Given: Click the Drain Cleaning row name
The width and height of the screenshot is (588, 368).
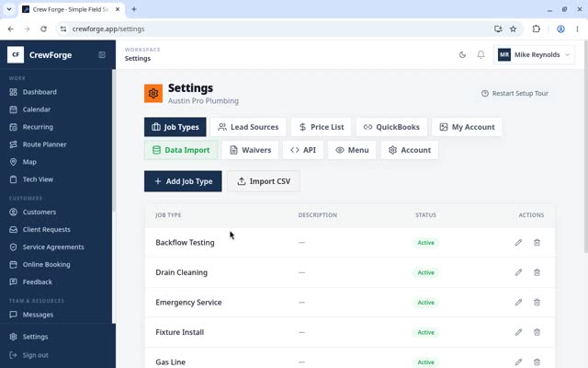Looking at the screenshot, I should pos(182,272).
